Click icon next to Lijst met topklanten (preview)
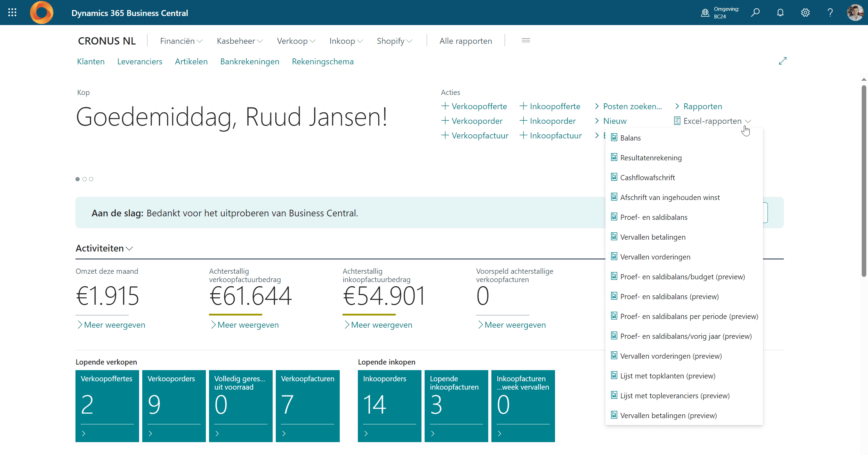 point(614,375)
